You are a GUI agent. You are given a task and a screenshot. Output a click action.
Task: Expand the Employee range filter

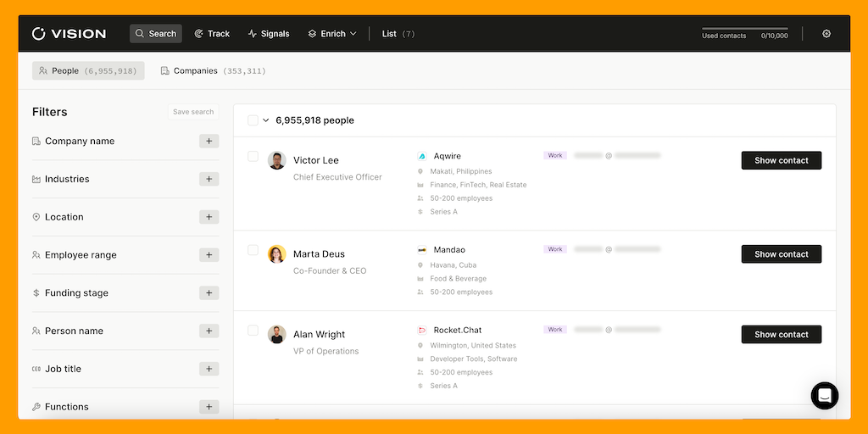click(209, 255)
